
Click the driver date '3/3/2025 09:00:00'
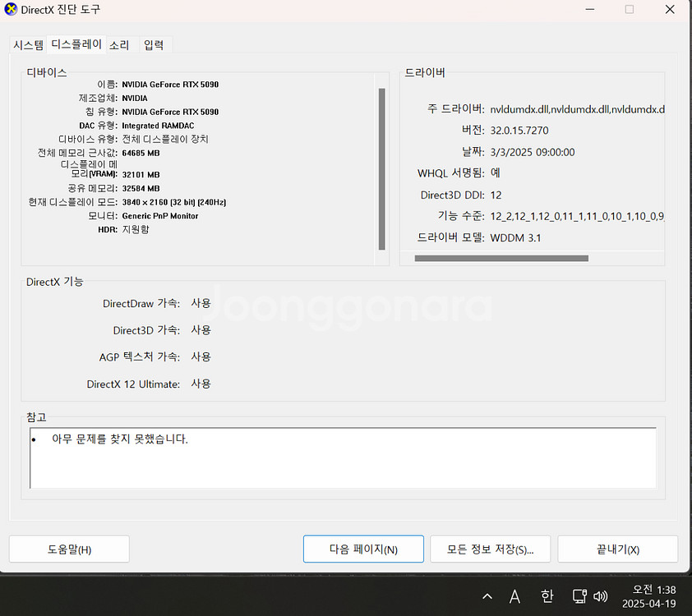tap(533, 152)
